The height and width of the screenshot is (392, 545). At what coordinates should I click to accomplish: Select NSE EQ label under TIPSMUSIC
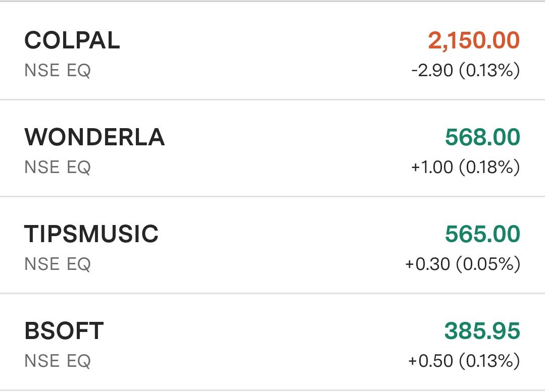point(58,264)
